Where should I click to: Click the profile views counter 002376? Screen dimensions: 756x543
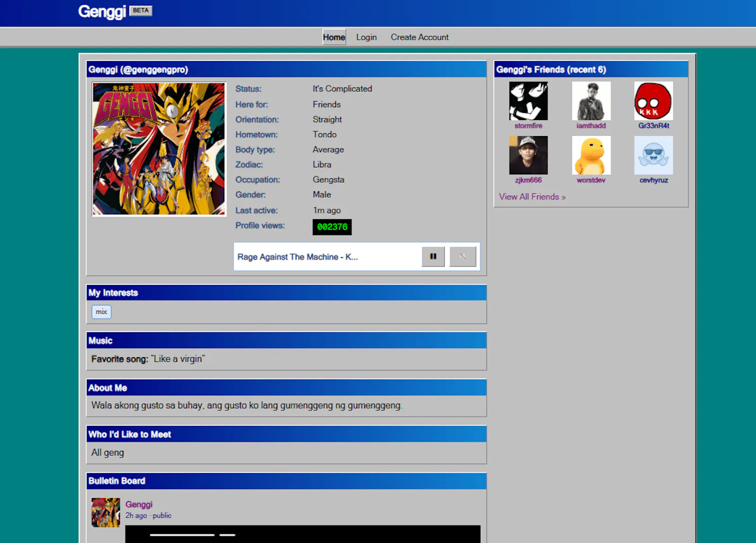332,227
